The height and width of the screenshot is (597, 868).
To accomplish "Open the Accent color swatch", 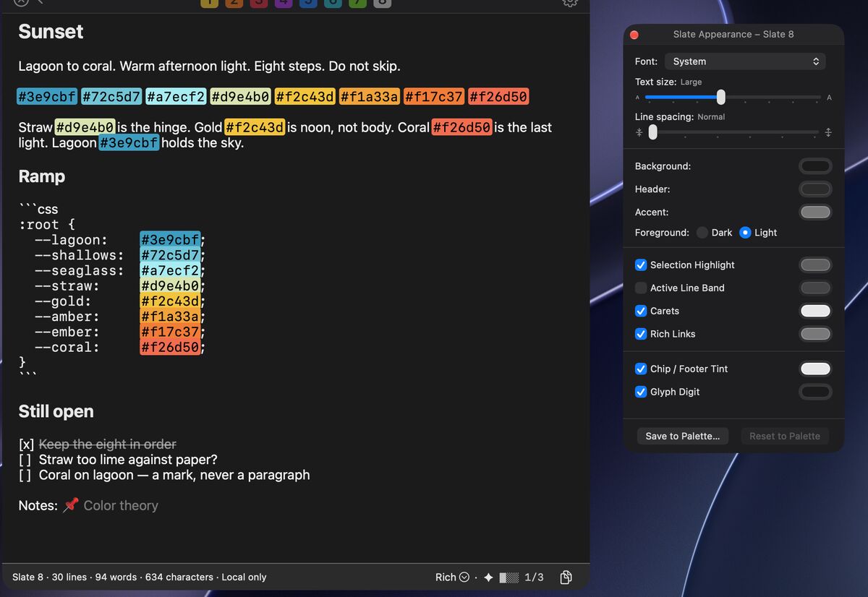I will click(x=815, y=212).
